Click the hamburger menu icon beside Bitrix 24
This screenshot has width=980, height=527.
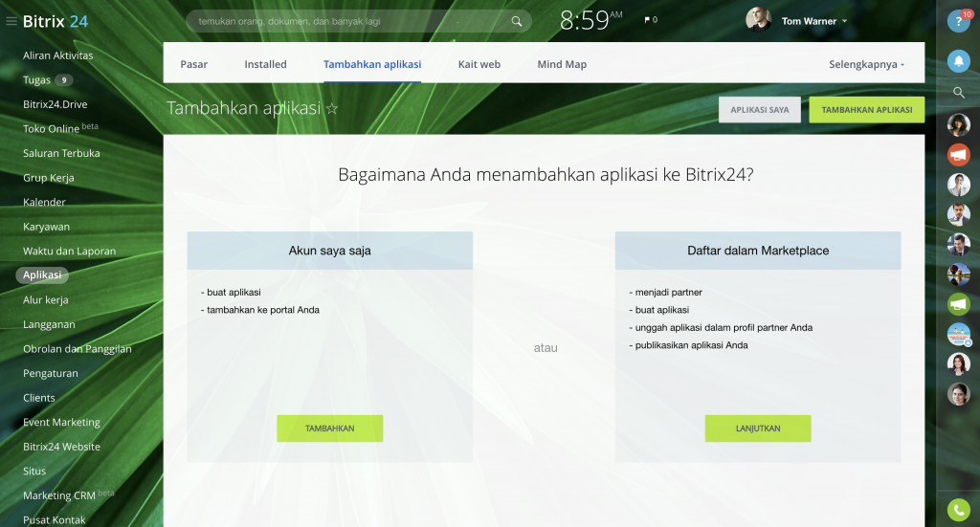pyautogui.click(x=11, y=21)
